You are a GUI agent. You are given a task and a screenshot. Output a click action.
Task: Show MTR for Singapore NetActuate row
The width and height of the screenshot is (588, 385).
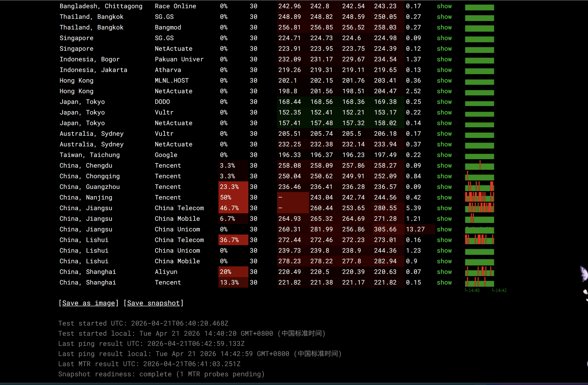point(444,49)
